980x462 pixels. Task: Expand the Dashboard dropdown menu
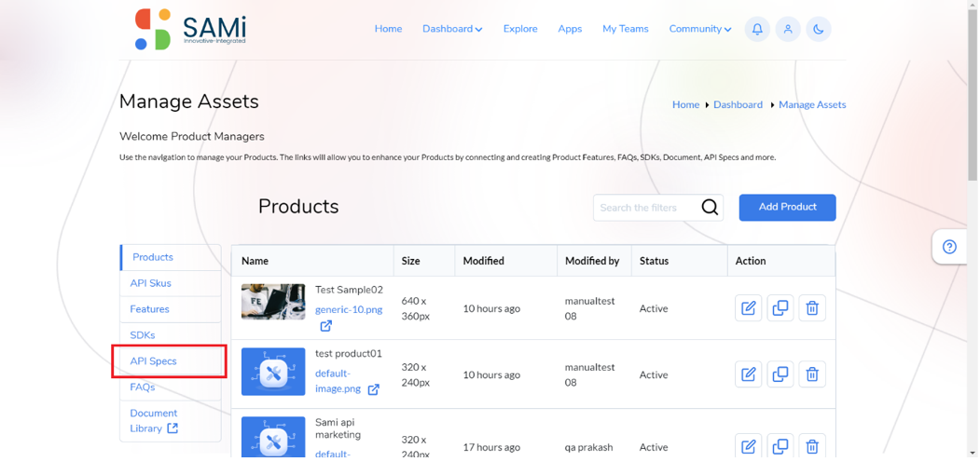tap(452, 29)
